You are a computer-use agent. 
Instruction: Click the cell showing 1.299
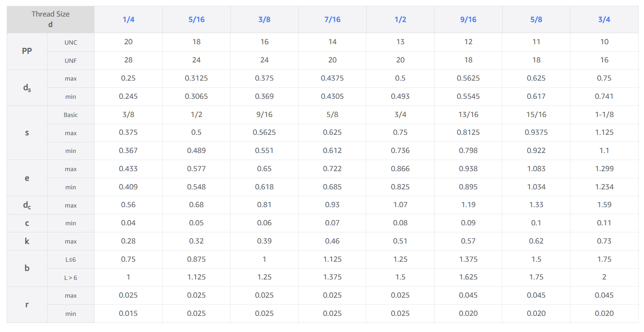click(x=604, y=169)
